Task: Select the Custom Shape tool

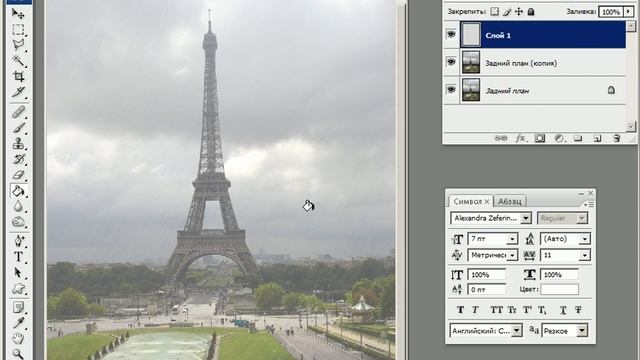Action: (x=18, y=289)
